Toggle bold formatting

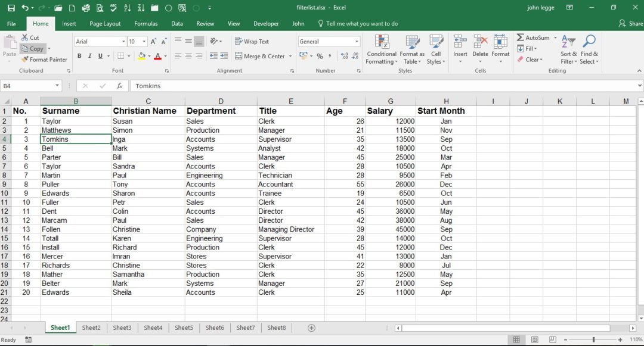point(79,56)
